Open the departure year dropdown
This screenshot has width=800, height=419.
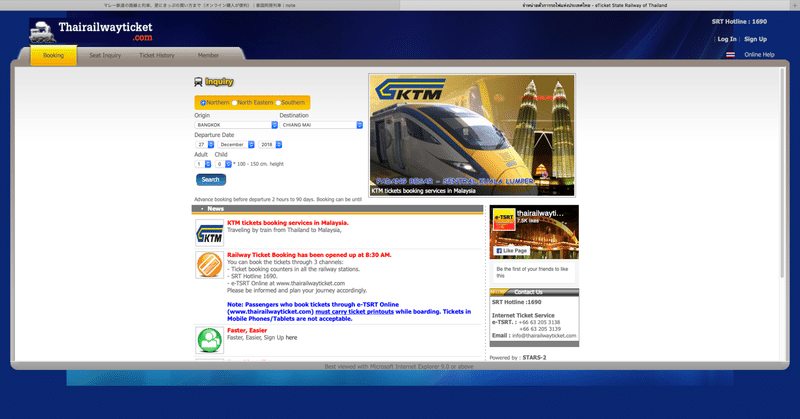[x=270, y=144]
